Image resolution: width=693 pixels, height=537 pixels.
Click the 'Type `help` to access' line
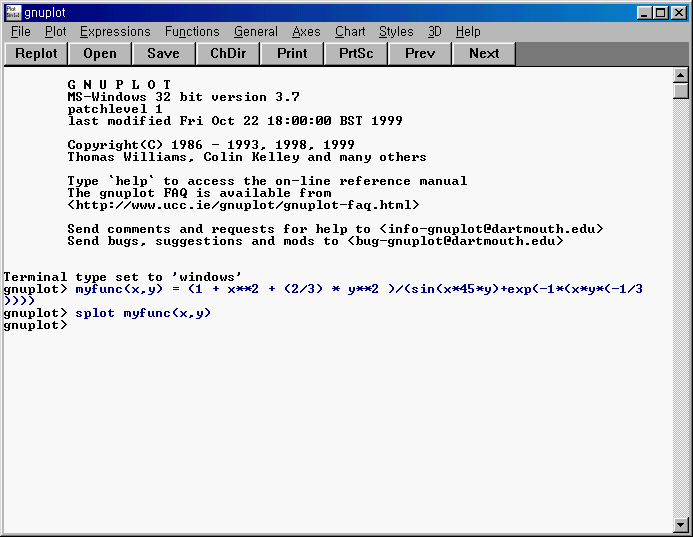click(267, 181)
